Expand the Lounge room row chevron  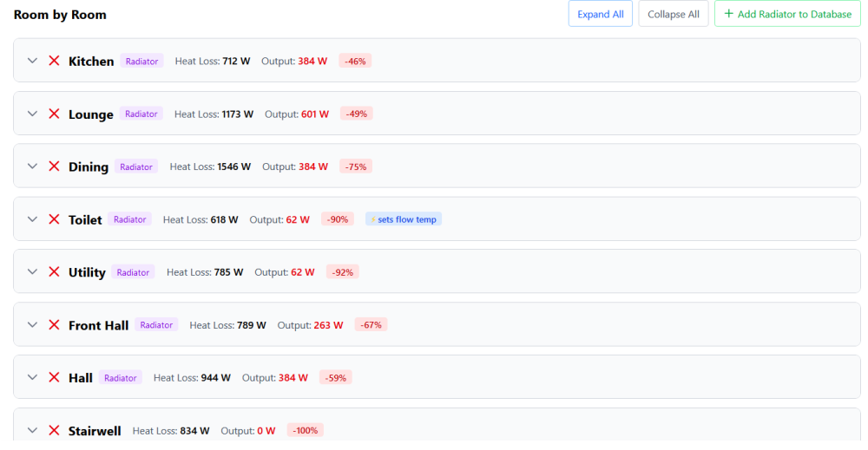[33, 114]
